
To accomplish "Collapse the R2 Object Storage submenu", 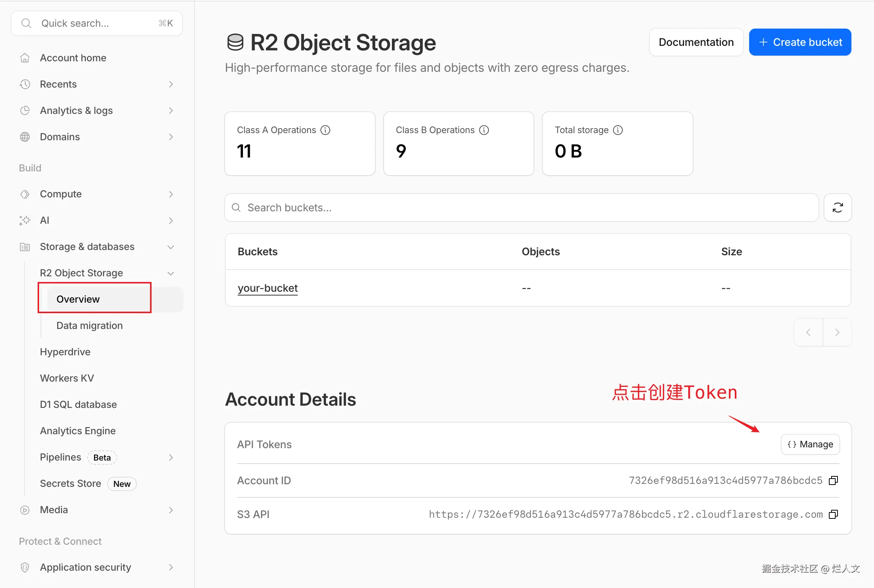I will pos(171,273).
